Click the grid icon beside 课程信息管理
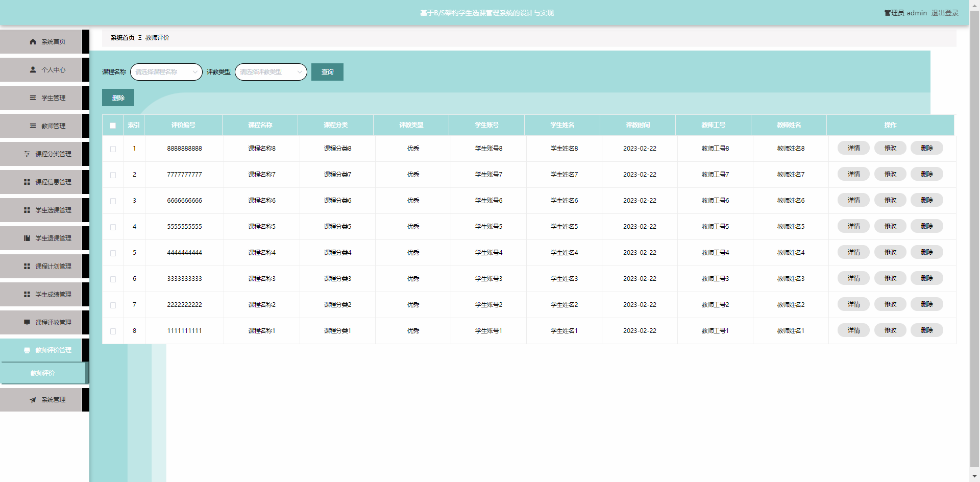This screenshot has width=980, height=482. pos(27,182)
